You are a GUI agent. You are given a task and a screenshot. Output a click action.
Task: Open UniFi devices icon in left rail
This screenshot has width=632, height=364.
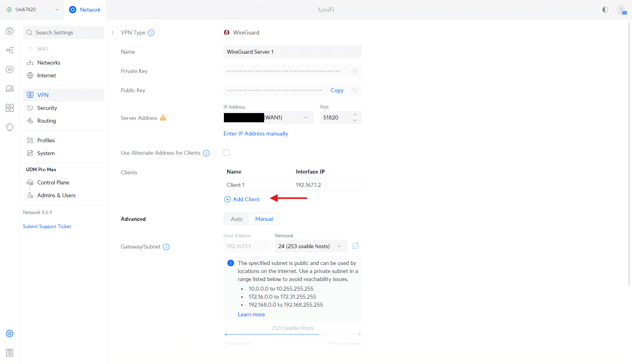(10, 69)
